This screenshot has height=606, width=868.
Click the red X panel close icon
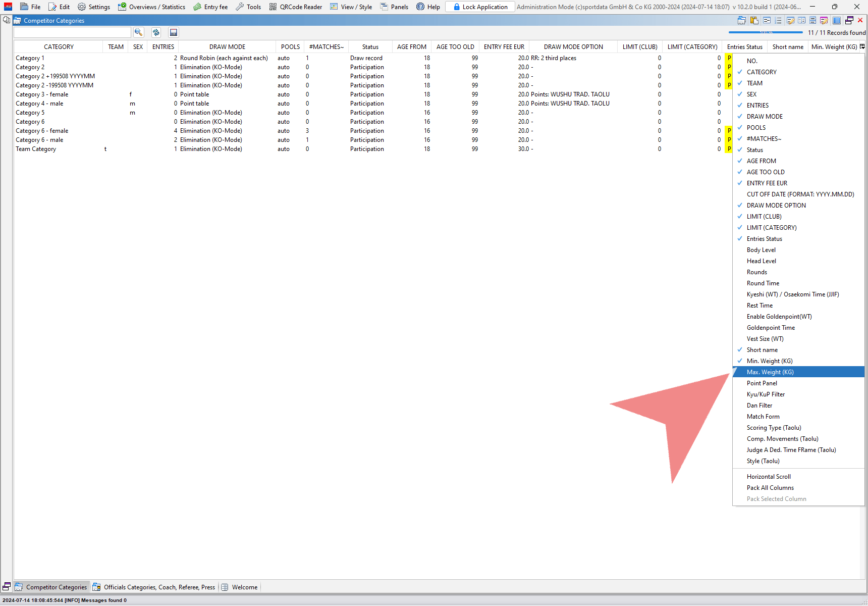(860, 20)
